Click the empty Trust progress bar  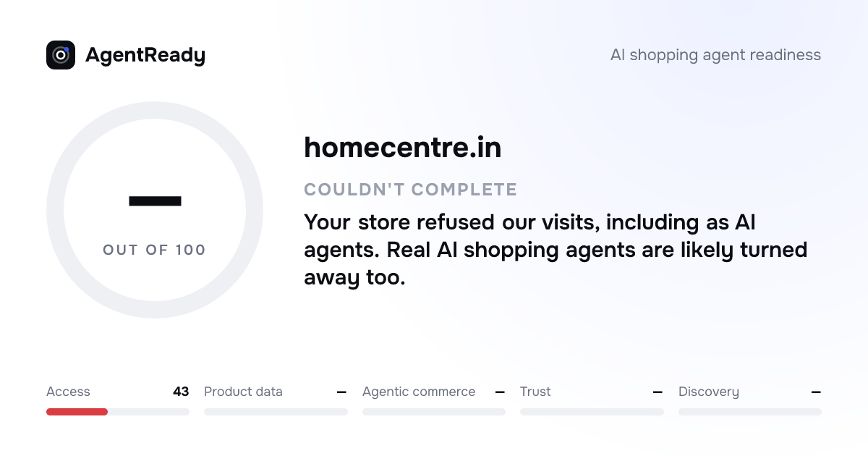pos(592,412)
